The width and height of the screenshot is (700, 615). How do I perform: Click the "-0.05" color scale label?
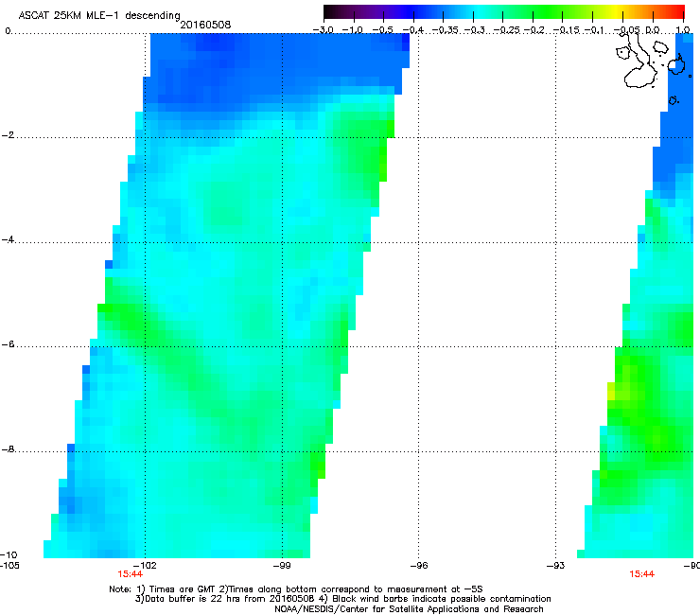coord(627,30)
